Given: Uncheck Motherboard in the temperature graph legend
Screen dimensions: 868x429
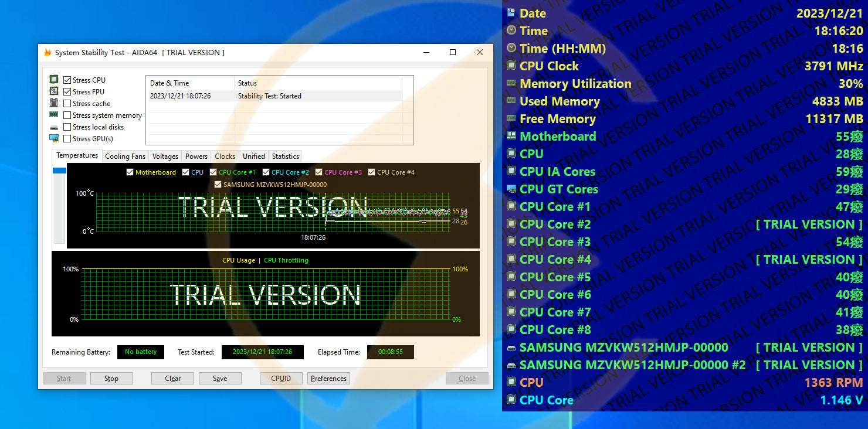Looking at the screenshot, I should [x=130, y=172].
